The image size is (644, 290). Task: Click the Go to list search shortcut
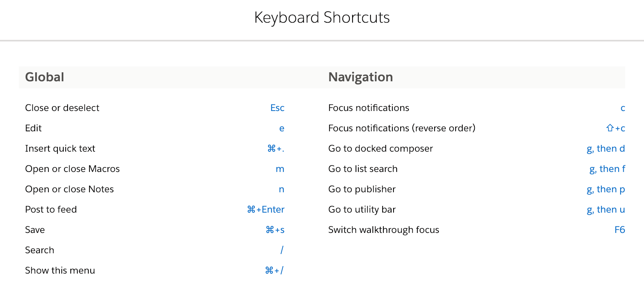coord(607,169)
